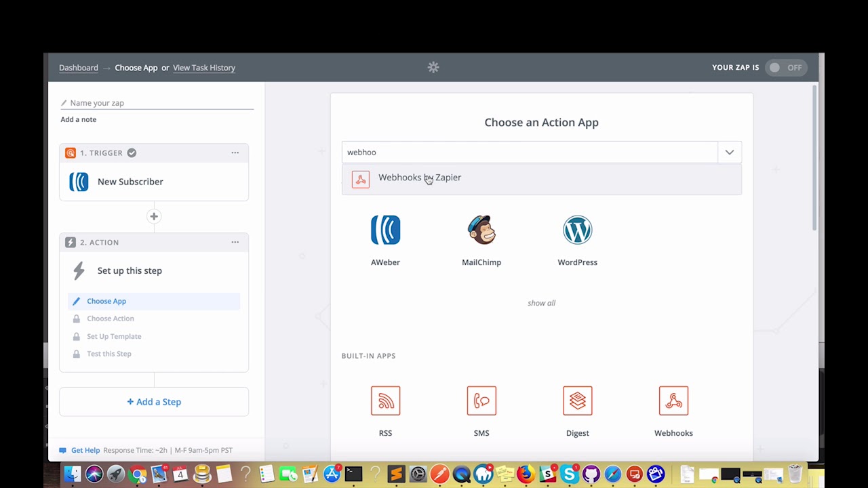Click the 2. ACTION label

tap(99, 243)
